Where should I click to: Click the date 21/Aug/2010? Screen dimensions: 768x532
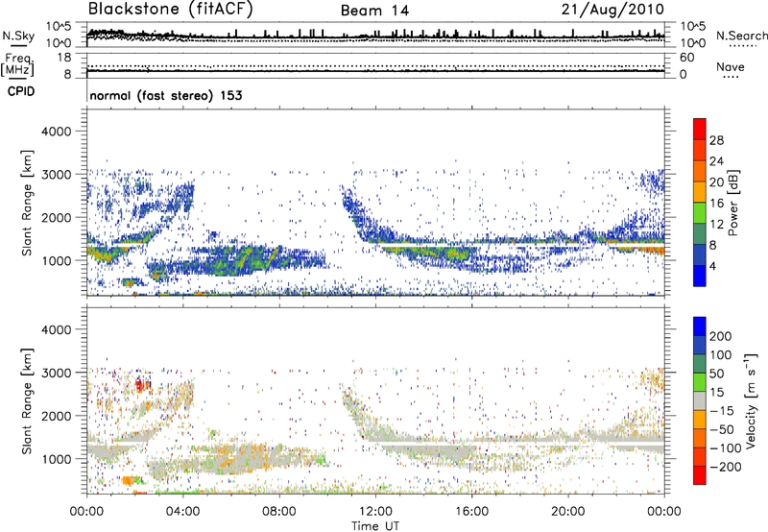click(x=612, y=10)
